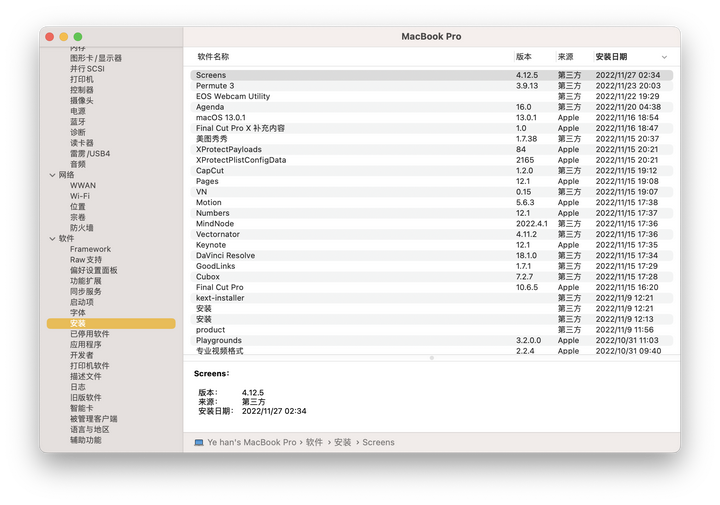Select the Playgrounds row
The height and width of the screenshot is (505, 720).
coord(432,341)
